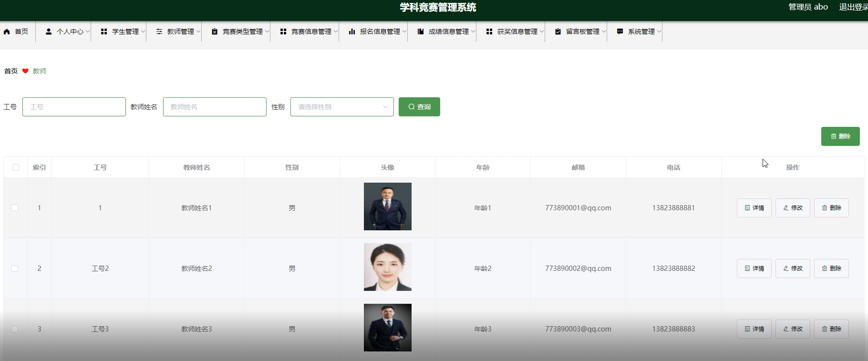This screenshot has width=868, height=361.
Task: Click 修改 for 教师姓名2
Action: pyautogui.click(x=793, y=268)
